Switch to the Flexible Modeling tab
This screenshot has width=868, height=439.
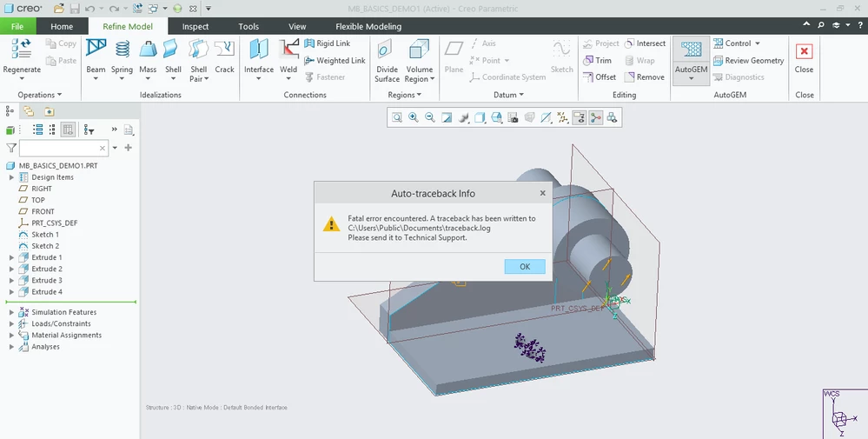pyautogui.click(x=368, y=26)
